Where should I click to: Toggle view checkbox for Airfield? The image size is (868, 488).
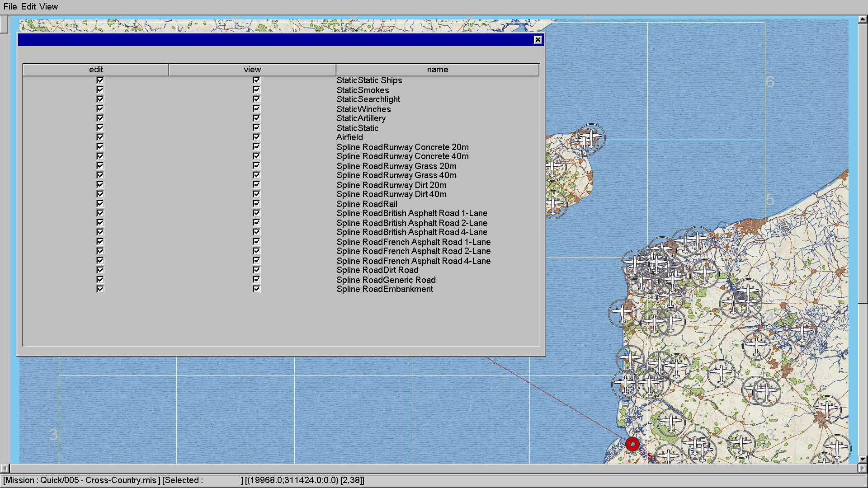256,137
